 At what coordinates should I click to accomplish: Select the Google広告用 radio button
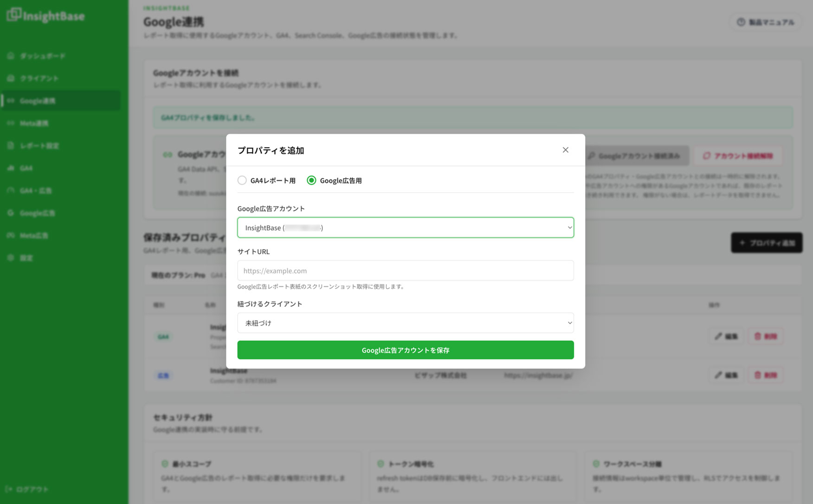[311, 181]
